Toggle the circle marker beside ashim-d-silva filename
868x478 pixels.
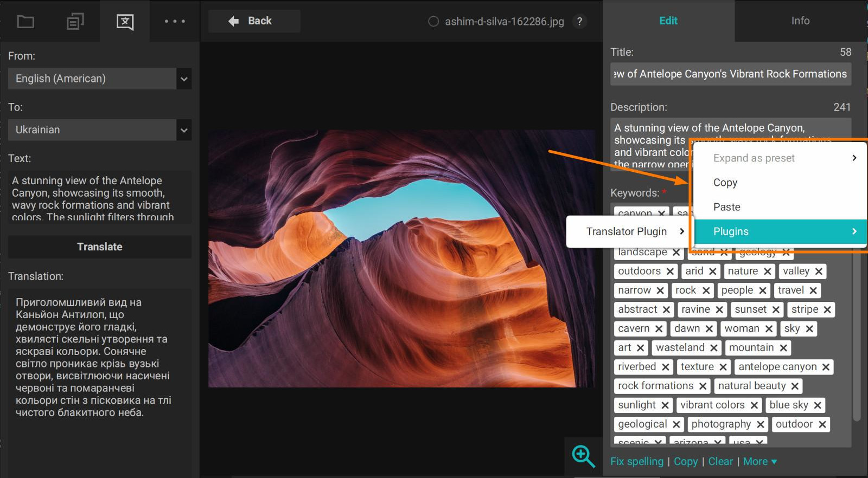433,22
